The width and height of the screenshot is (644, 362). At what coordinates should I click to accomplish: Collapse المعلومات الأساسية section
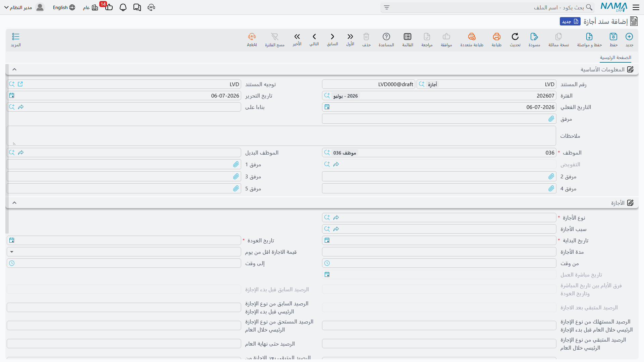coord(14,69)
